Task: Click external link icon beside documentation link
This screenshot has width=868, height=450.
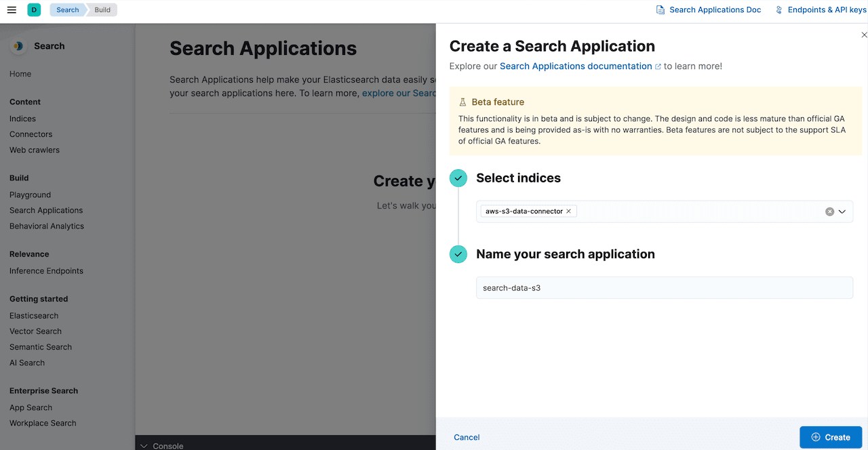Action: point(657,66)
